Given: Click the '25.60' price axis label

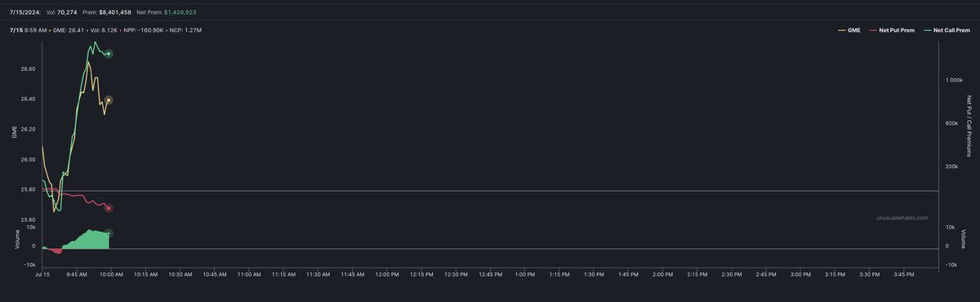Looking at the screenshot, I should pyautogui.click(x=28, y=220).
